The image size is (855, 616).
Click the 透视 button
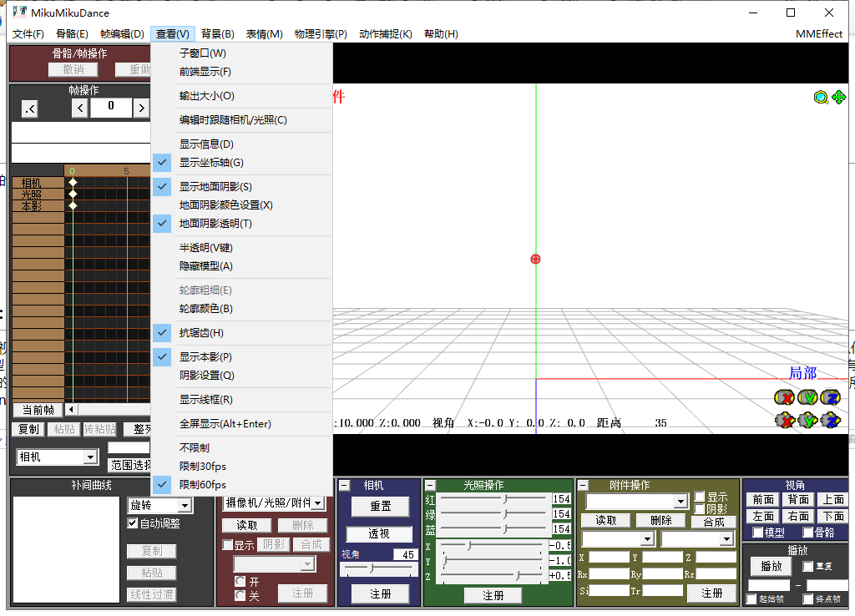(x=379, y=533)
